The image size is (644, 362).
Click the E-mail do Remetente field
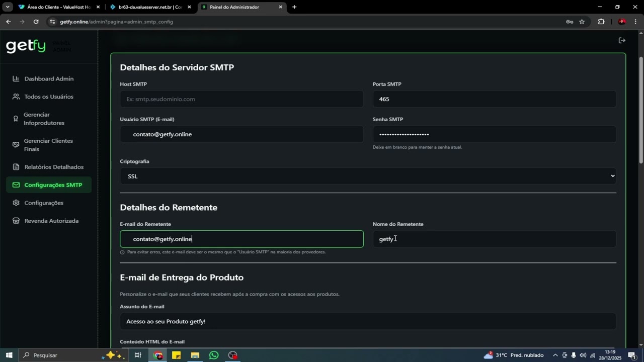[x=242, y=239]
